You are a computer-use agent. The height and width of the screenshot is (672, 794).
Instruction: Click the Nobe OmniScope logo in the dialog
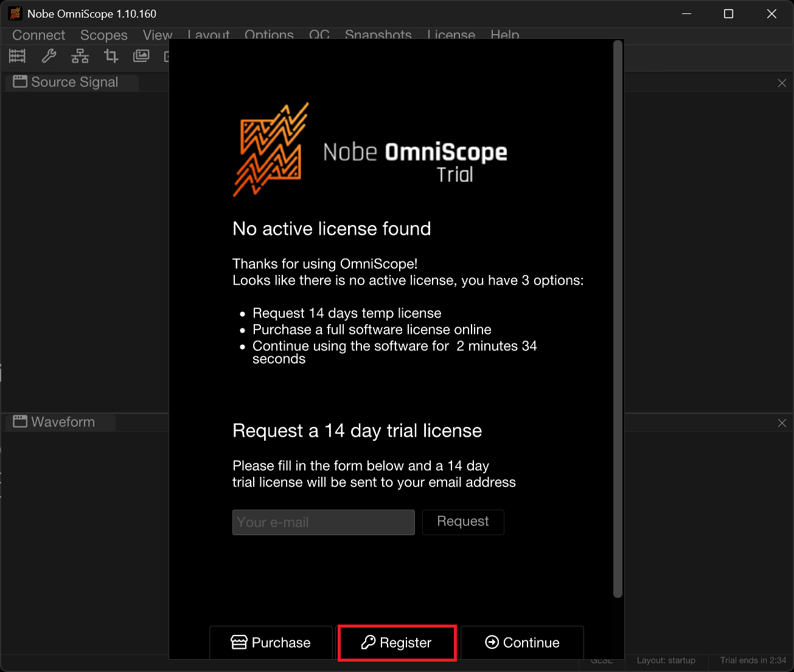[370, 150]
